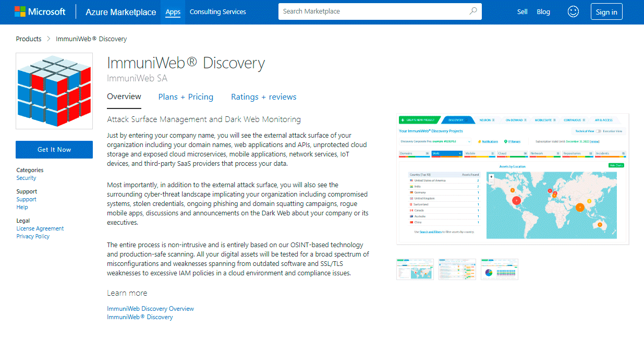Click the Legal heading
The height and width of the screenshot is (340, 644).
(x=23, y=221)
